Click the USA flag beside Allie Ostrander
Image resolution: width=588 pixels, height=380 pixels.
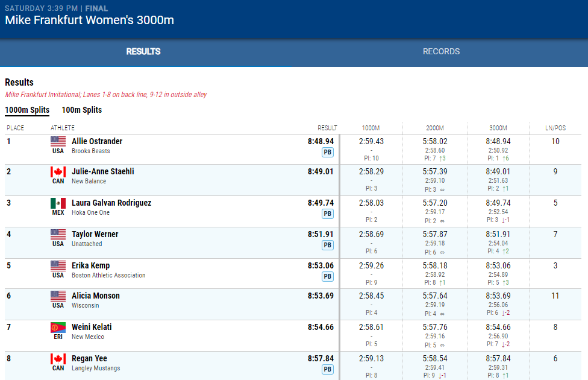pos(58,142)
